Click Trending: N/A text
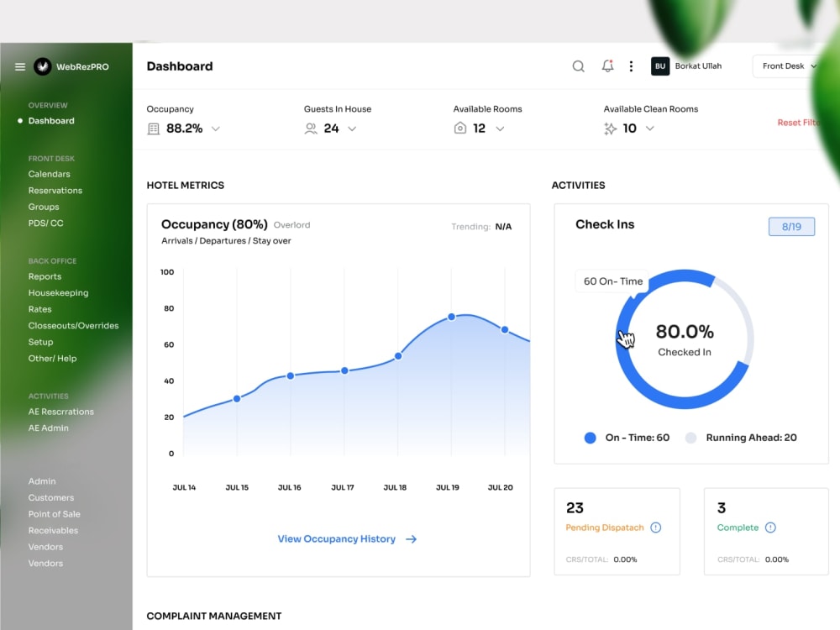The image size is (840, 630). point(481,227)
